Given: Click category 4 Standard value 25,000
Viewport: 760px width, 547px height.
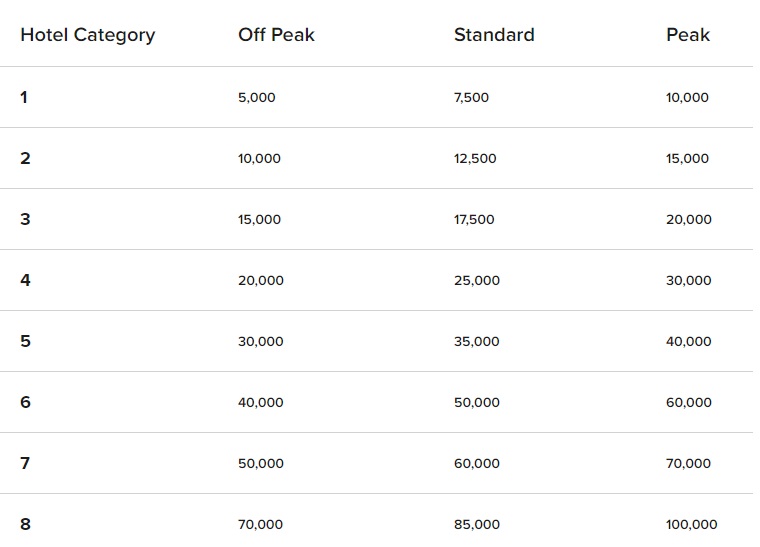Looking at the screenshot, I should [x=476, y=281].
